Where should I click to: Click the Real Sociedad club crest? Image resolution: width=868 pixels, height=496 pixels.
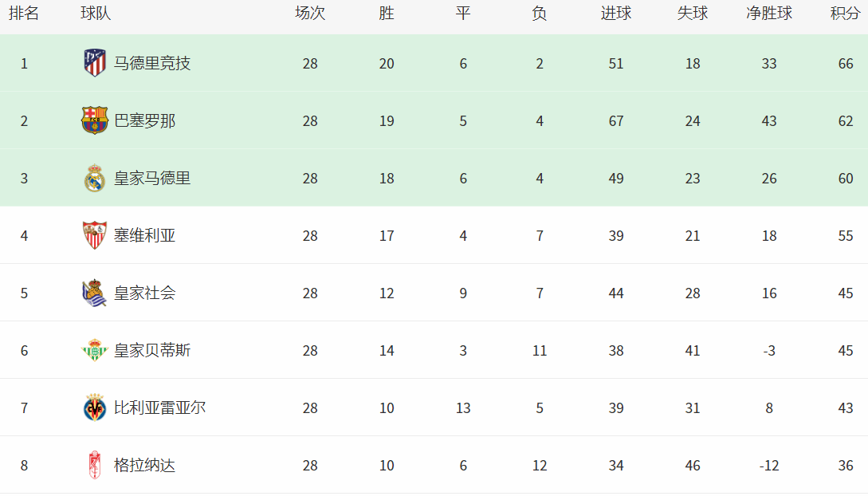tap(95, 293)
